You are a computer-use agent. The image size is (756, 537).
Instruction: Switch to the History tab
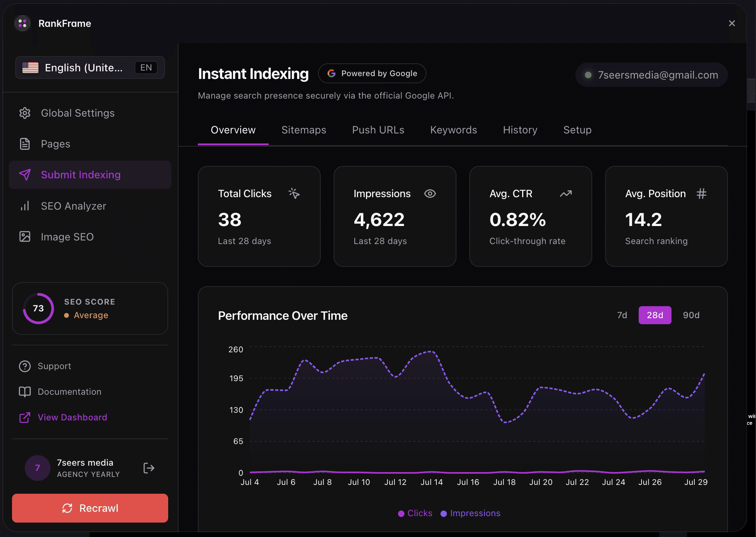click(x=520, y=130)
